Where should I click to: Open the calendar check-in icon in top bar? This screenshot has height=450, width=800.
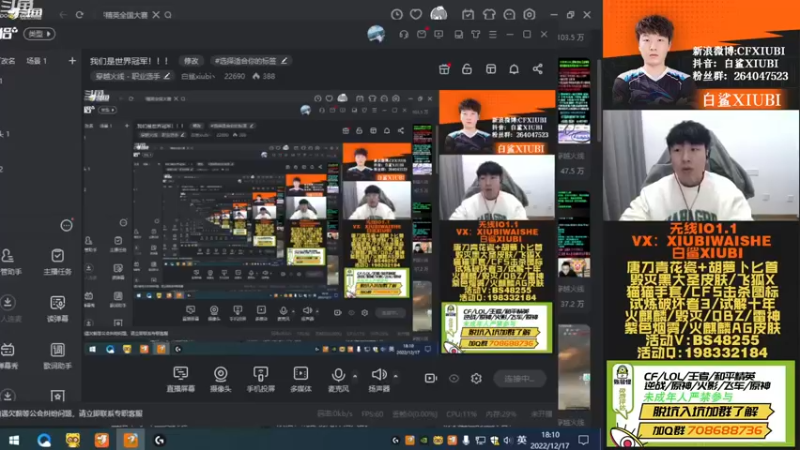[x=468, y=15]
